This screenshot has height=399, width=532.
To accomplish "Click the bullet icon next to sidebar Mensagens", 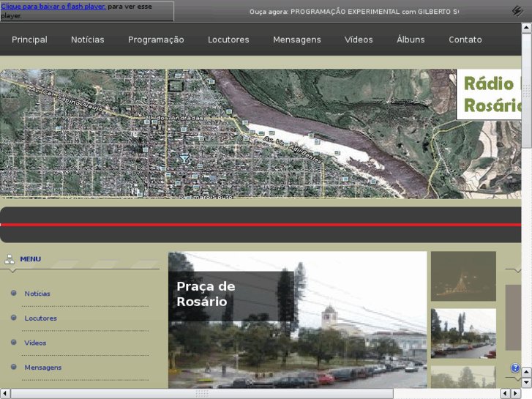I will [x=14, y=367].
